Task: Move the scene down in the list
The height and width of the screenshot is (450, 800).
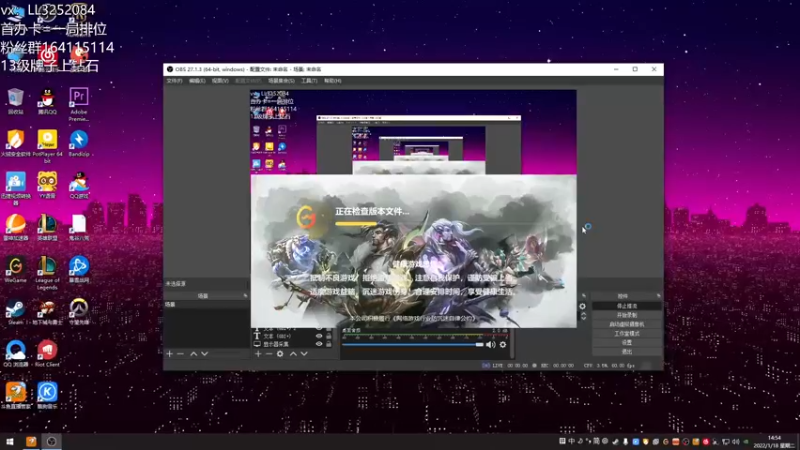Action: [x=205, y=354]
